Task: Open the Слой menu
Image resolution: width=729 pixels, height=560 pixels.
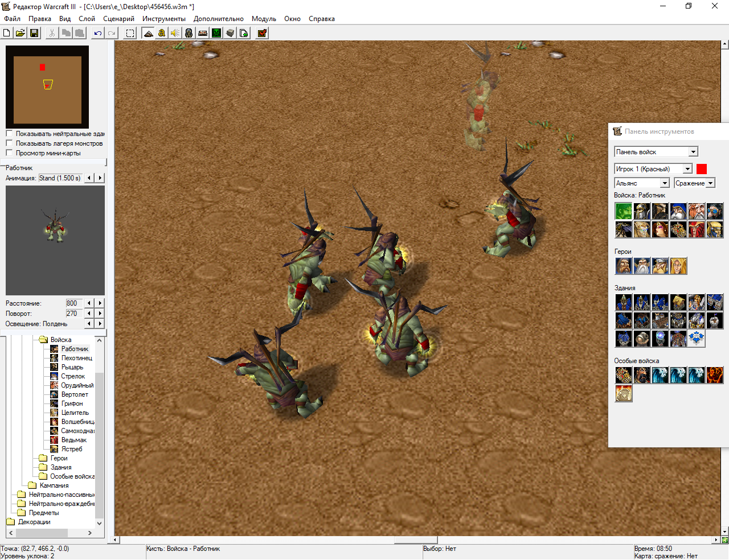Action: 87,19
